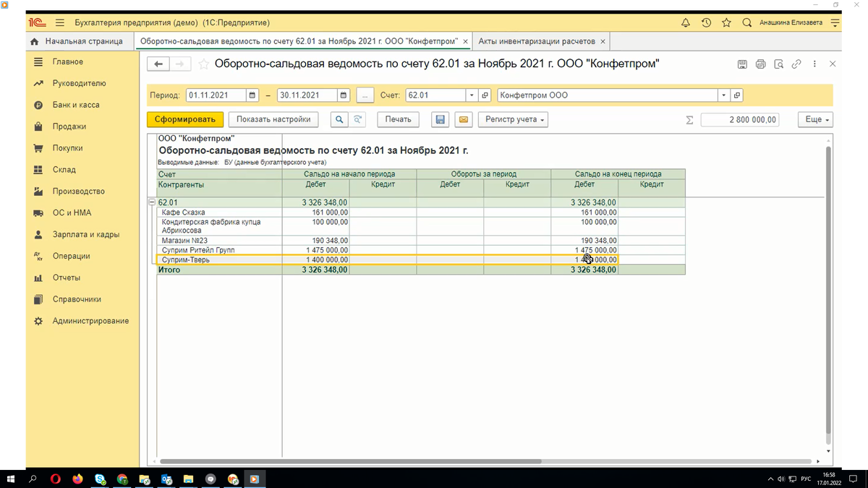Open account 62.01 dropdown arrow
Image resolution: width=868 pixels, height=488 pixels.
click(x=472, y=95)
